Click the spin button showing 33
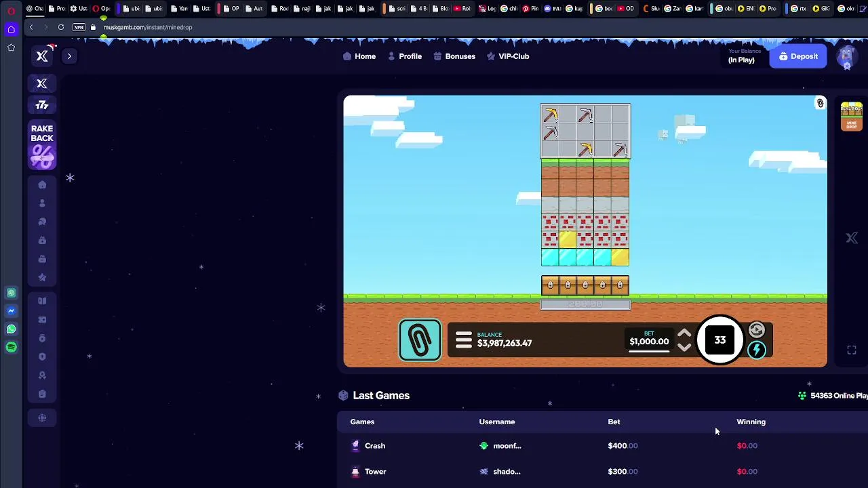868x488 pixels. tap(720, 340)
